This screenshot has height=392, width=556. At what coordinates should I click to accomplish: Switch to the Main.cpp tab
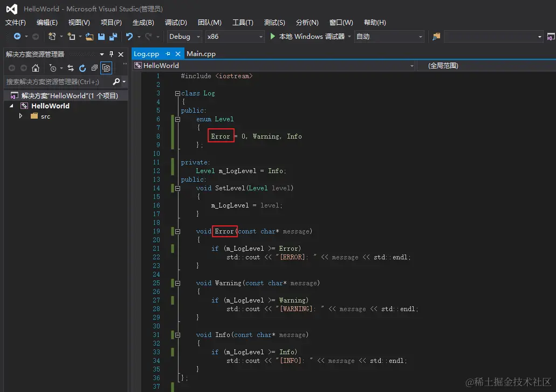tap(201, 54)
